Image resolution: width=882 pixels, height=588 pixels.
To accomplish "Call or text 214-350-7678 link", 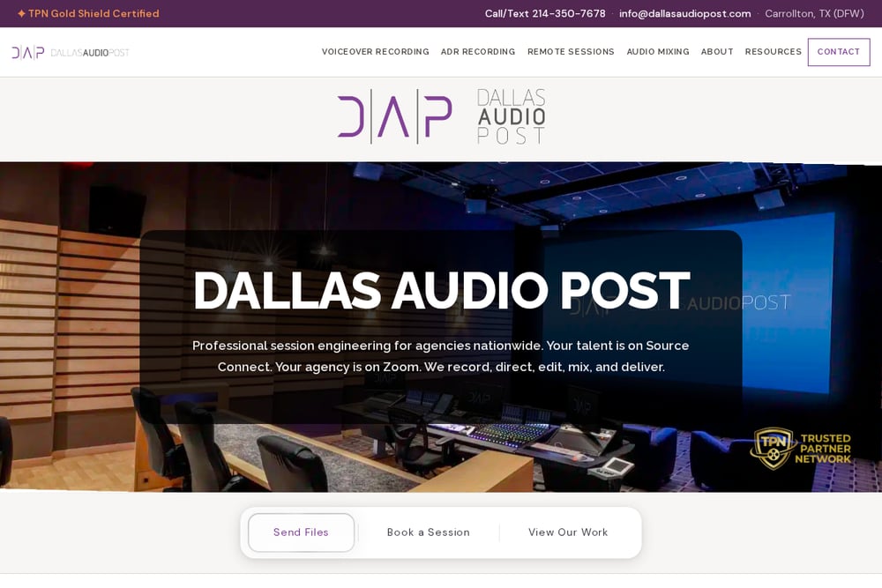I will coord(545,13).
